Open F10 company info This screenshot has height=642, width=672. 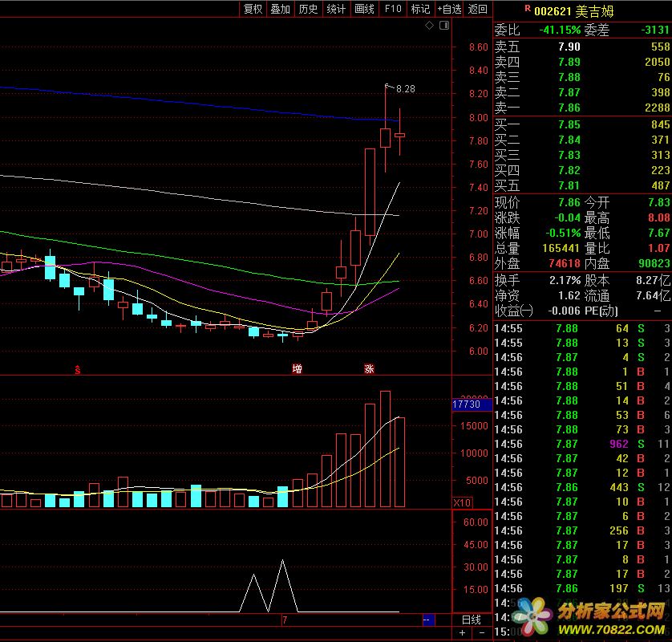point(393,9)
